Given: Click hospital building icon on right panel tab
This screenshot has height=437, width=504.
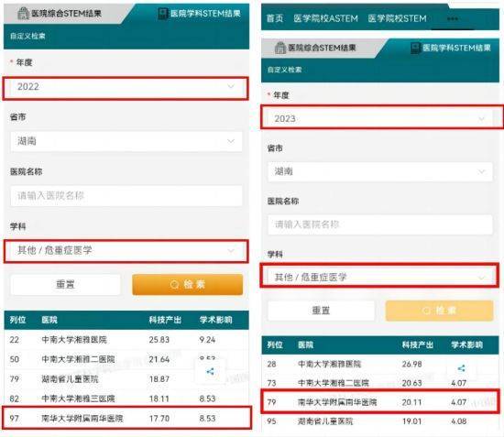Looking at the screenshot, I should tap(280, 48).
